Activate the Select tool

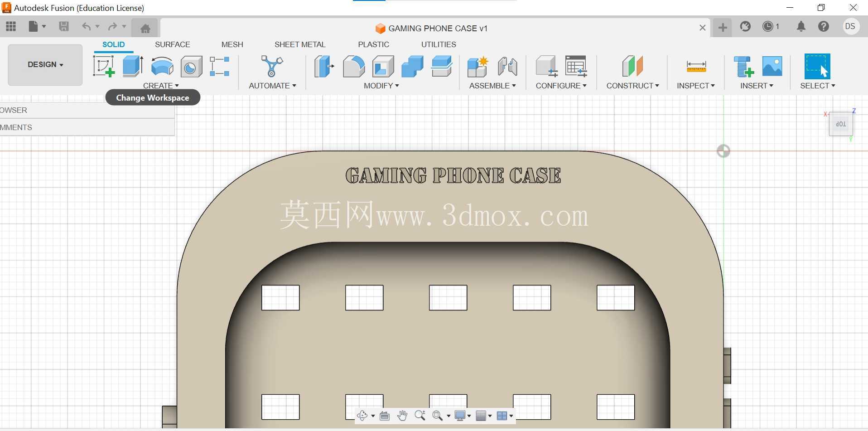[x=817, y=66]
